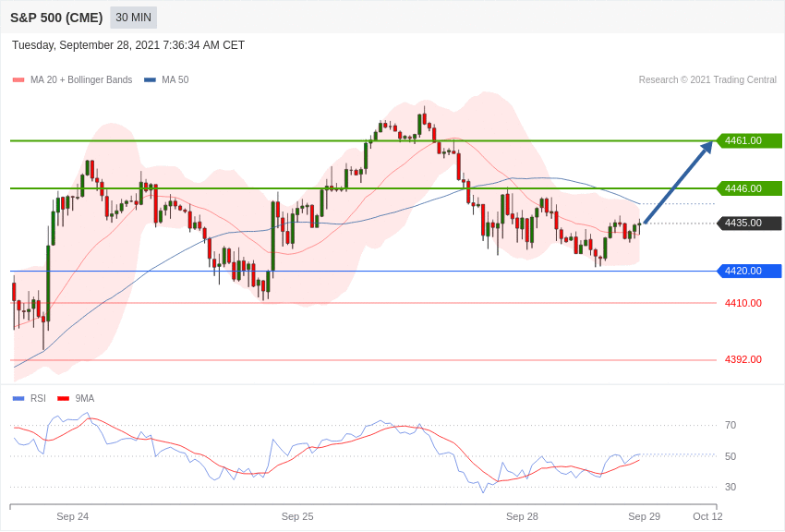The image size is (785, 532).
Task: Click the red 9MA legend swatch
Action: (x=64, y=399)
